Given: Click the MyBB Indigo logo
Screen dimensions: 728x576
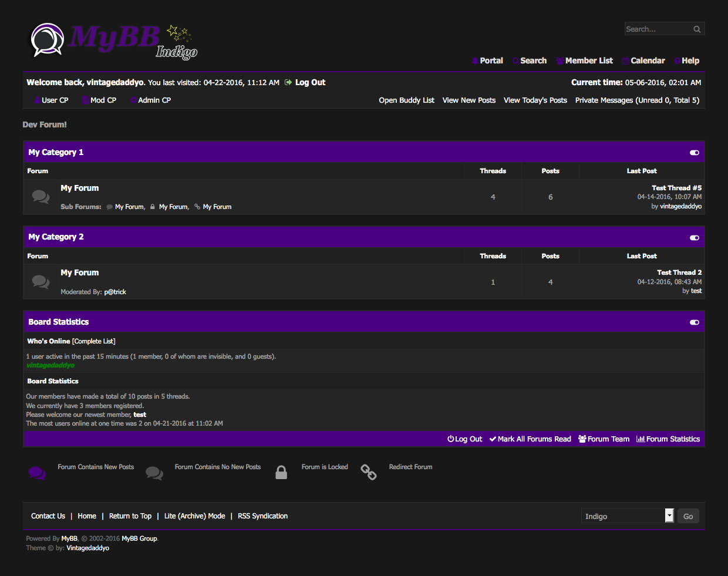Looking at the screenshot, I should (x=114, y=41).
